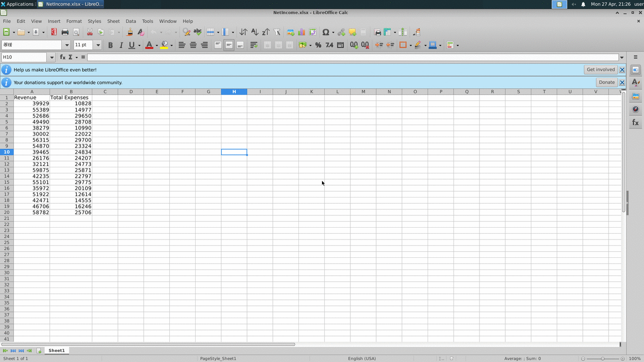Expand the font size dropdown
This screenshot has width=644, height=362.
coord(98,45)
